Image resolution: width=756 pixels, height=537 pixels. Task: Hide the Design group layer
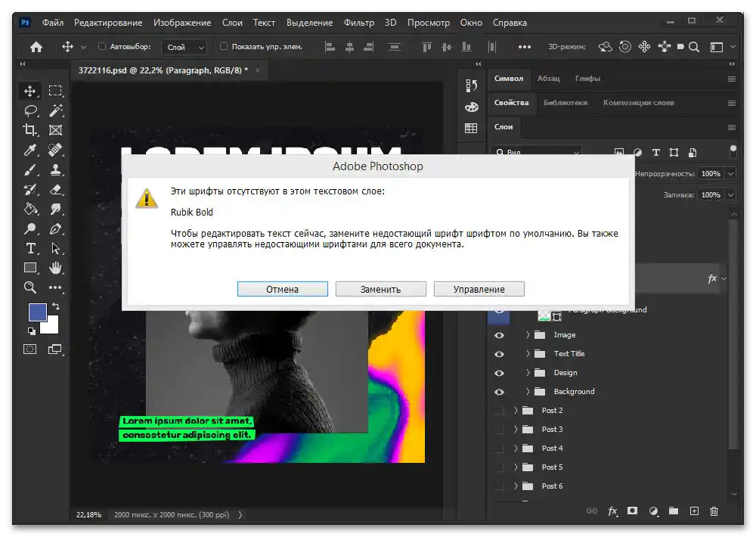pos(500,373)
